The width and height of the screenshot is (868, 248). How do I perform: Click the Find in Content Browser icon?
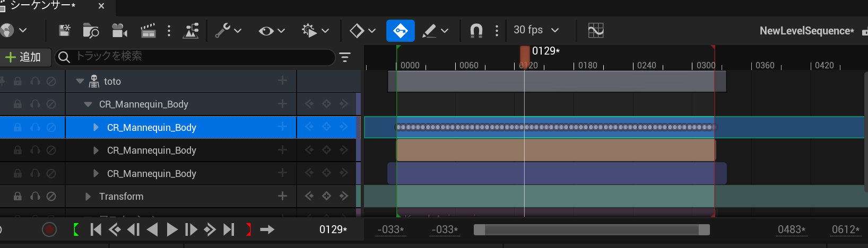(x=91, y=31)
